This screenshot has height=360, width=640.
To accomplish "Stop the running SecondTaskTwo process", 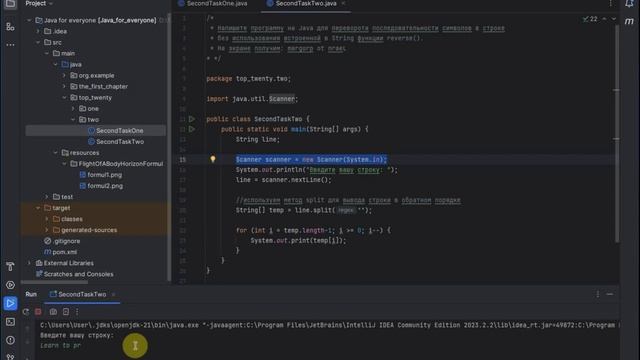I will point(38,312).
